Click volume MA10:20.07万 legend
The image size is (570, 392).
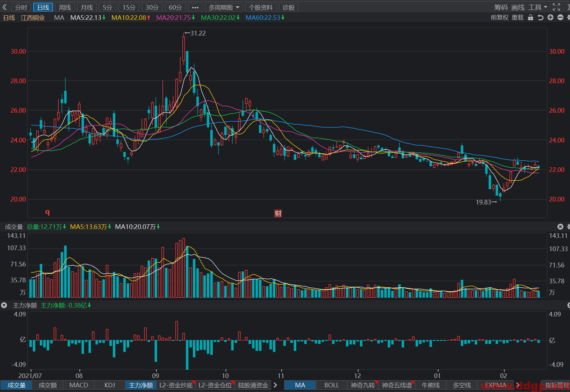[x=137, y=227]
